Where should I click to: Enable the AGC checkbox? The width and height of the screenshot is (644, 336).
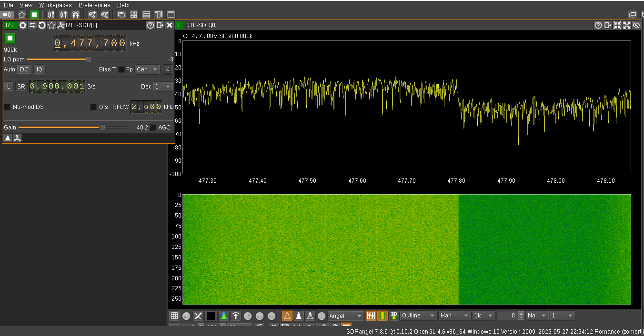[153, 128]
